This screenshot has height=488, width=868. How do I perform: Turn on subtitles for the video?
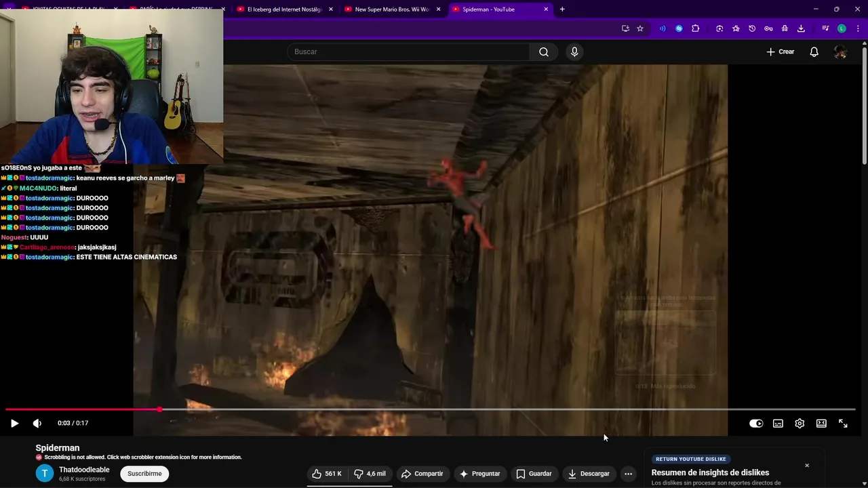tap(778, 424)
